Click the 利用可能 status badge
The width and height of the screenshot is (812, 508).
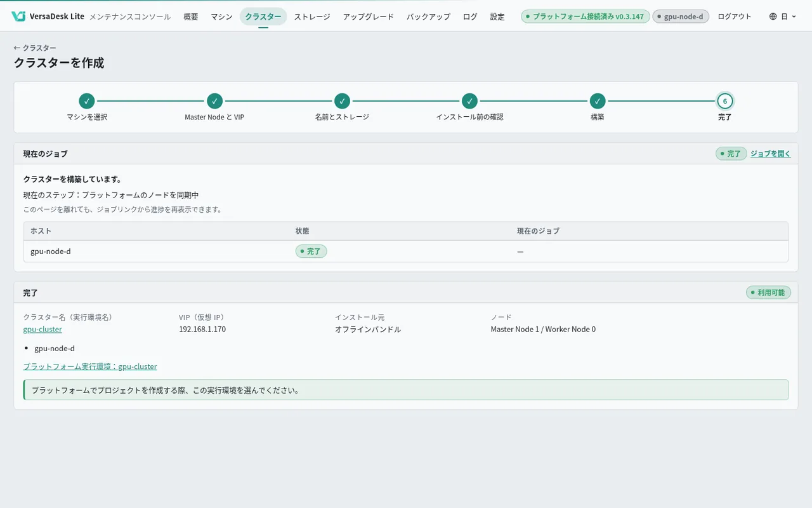[x=768, y=293]
